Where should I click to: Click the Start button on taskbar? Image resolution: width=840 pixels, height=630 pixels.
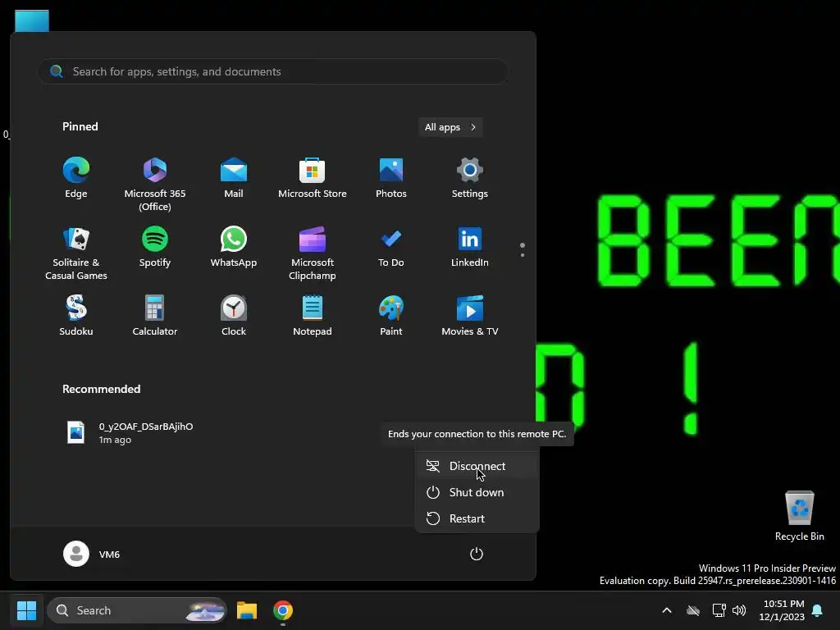pos(26,610)
